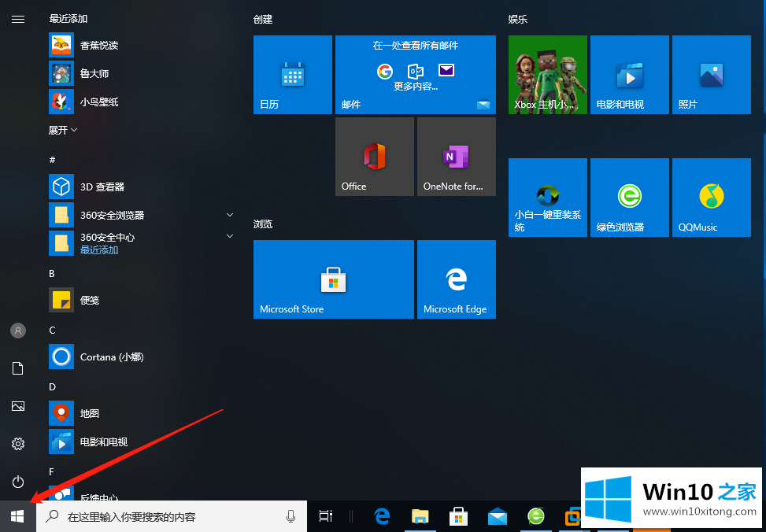The image size is (766, 532).
Task: Jump to letter D index header
Action: coord(52,387)
